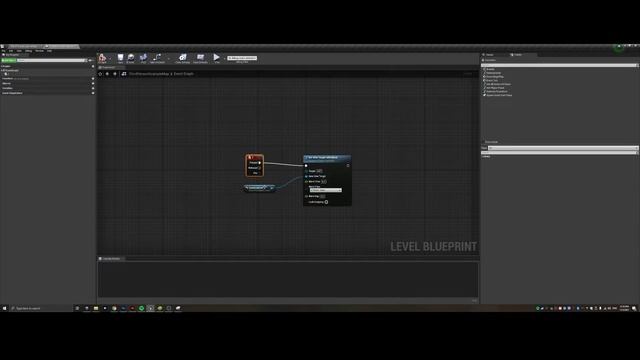Edit the Blend Time value field

(324, 181)
